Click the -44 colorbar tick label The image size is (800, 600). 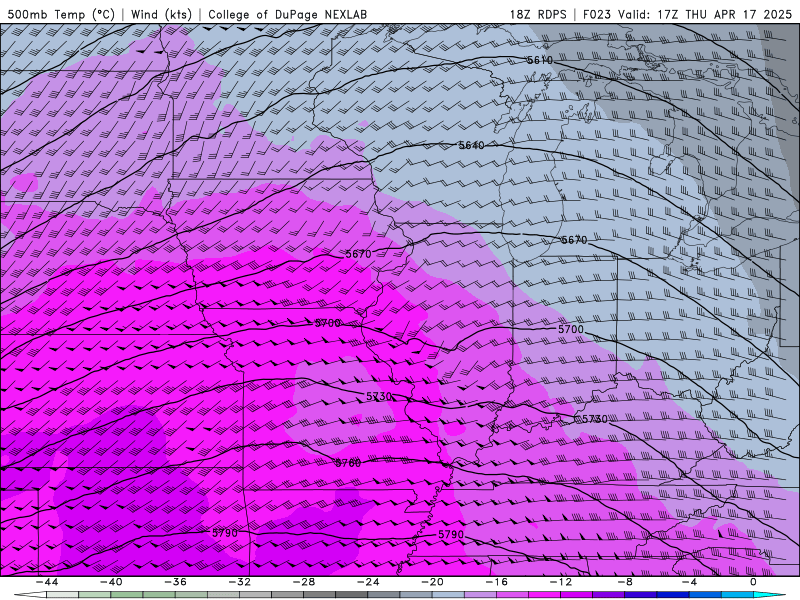[46, 582]
